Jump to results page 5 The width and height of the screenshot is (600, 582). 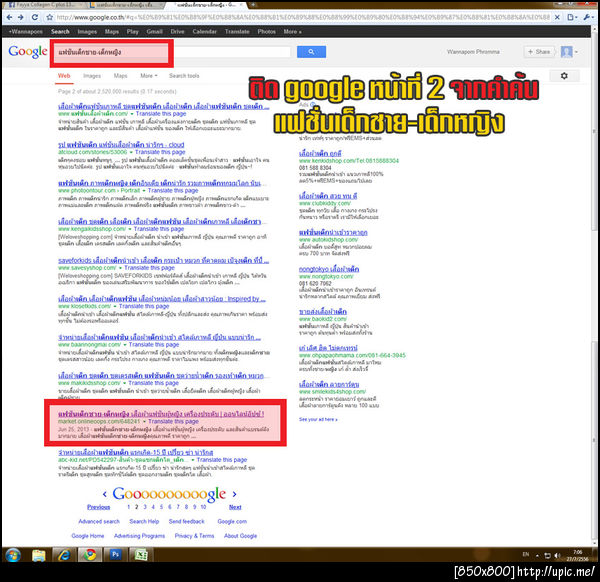click(x=161, y=507)
